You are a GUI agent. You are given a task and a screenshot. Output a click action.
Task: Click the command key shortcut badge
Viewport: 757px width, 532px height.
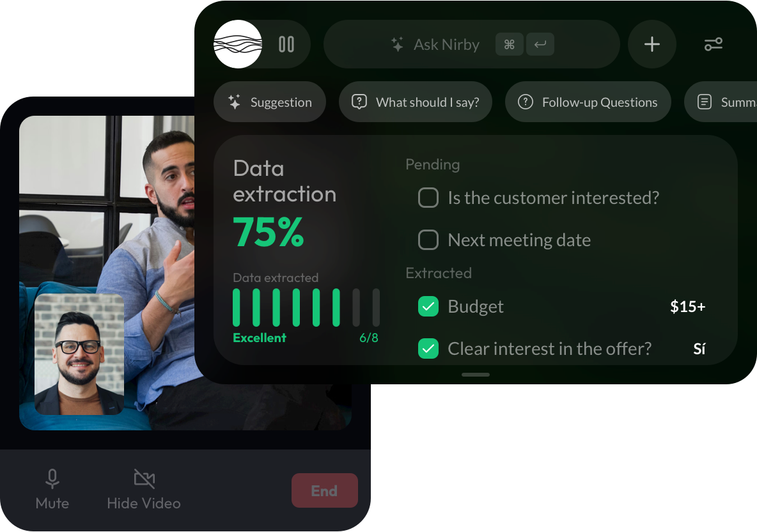510,44
